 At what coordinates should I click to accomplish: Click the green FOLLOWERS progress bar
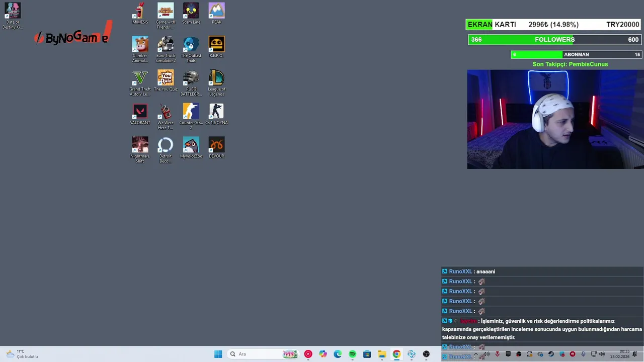(554, 40)
